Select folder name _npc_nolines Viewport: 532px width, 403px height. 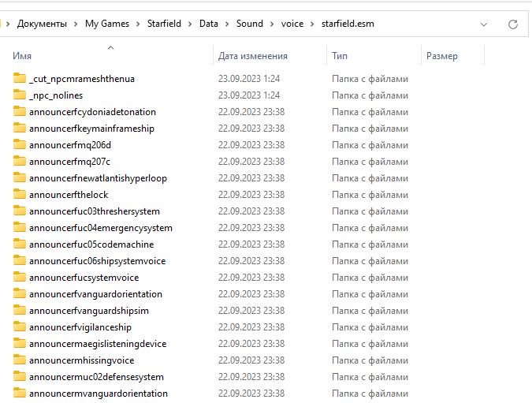(x=56, y=95)
